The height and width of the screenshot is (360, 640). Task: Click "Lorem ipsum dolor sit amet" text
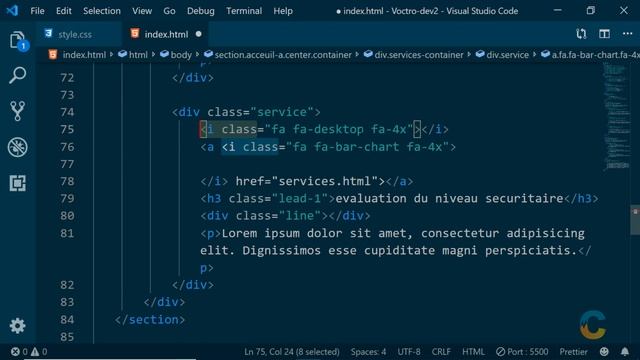coord(314,233)
